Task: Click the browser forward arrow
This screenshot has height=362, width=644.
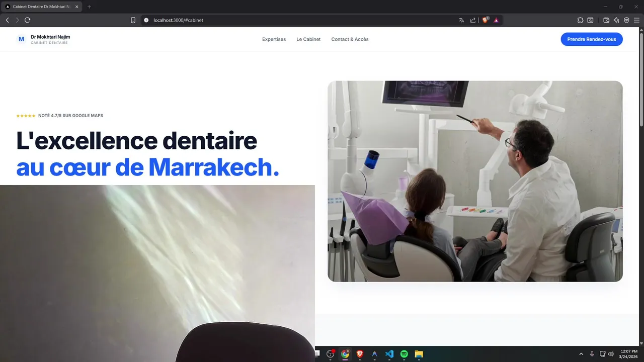Action: click(x=17, y=20)
